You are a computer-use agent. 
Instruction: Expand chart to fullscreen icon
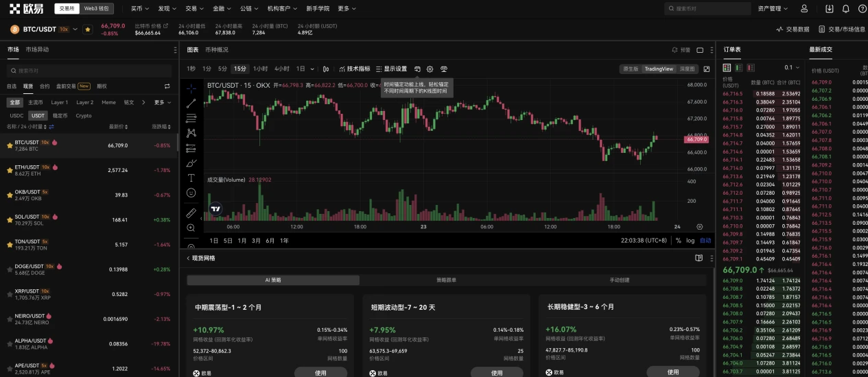tap(707, 69)
